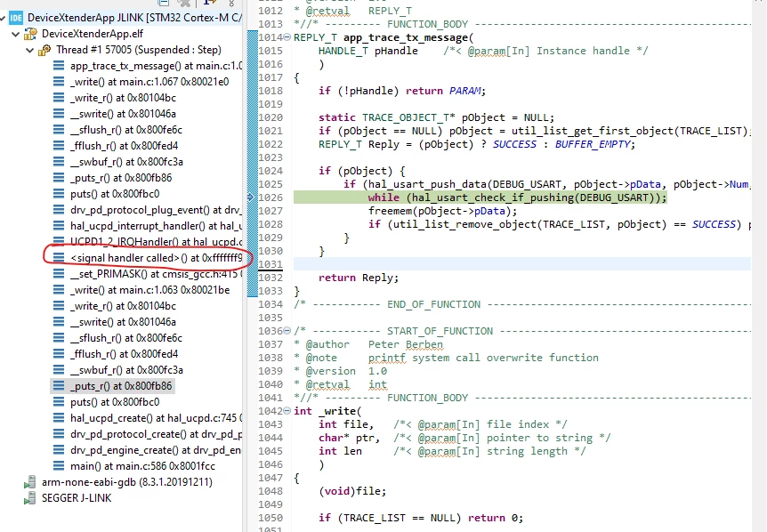Image resolution: width=767 pixels, height=532 pixels.
Task: Collapse the Thread #1 57005 node
Action: pos(30,50)
